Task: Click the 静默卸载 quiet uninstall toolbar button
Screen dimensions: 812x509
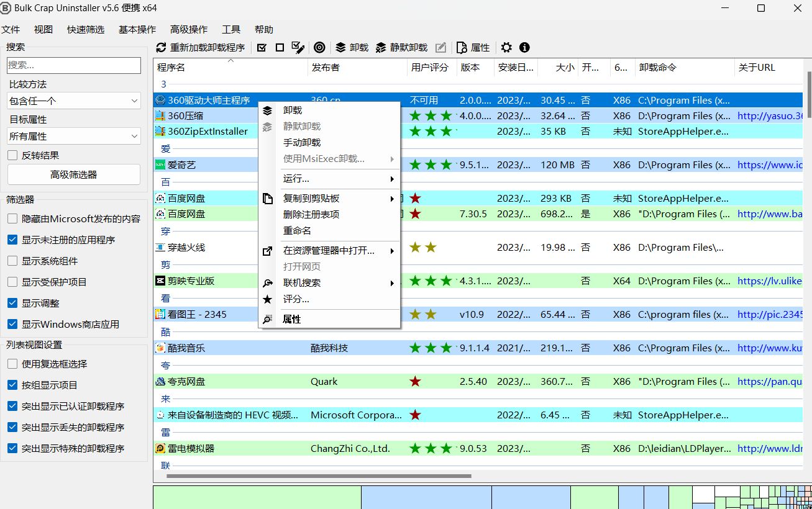Action: (401, 47)
